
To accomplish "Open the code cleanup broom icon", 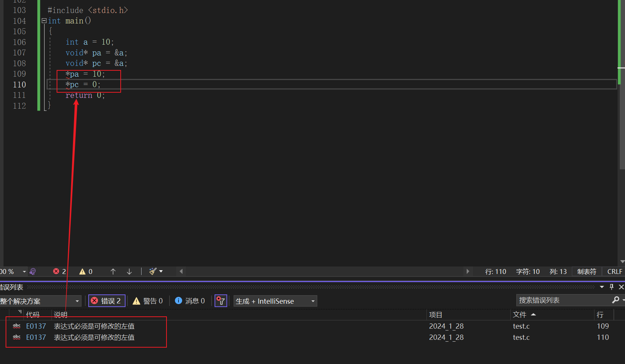I will click(x=153, y=271).
